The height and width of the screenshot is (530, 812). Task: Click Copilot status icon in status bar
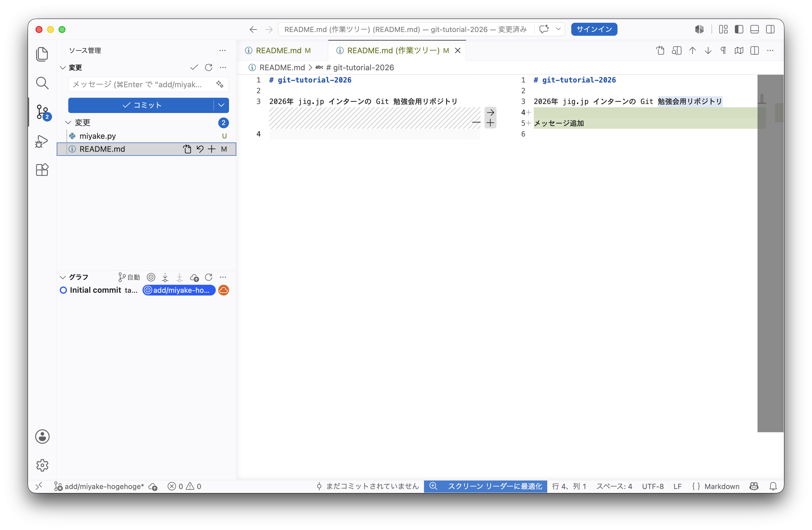[754, 486]
